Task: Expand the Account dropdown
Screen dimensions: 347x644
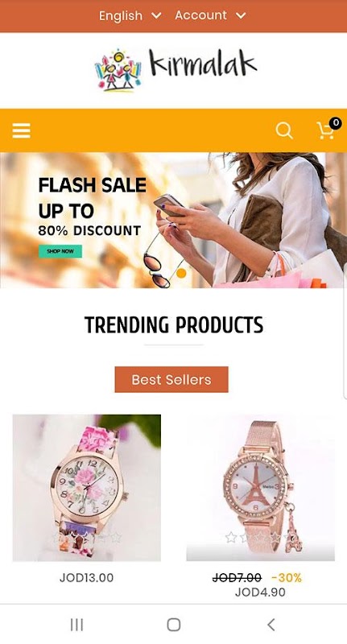Action: [210, 15]
